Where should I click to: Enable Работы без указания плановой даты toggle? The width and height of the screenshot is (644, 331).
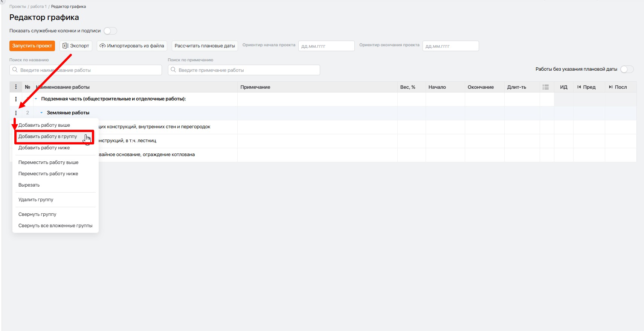[627, 69]
